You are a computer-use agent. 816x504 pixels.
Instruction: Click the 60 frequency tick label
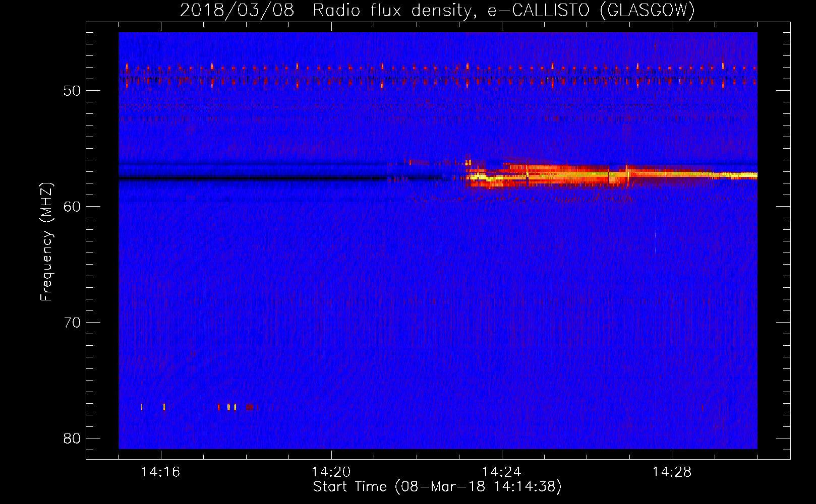tap(72, 207)
